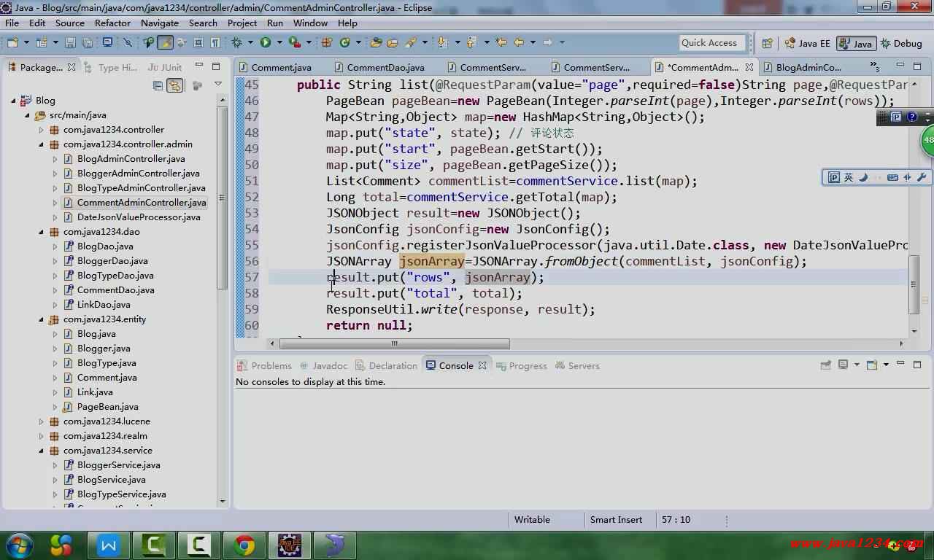The height and width of the screenshot is (560, 934).
Task: Close the CommentAdminController editor tab
Action: tap(749, 67)
